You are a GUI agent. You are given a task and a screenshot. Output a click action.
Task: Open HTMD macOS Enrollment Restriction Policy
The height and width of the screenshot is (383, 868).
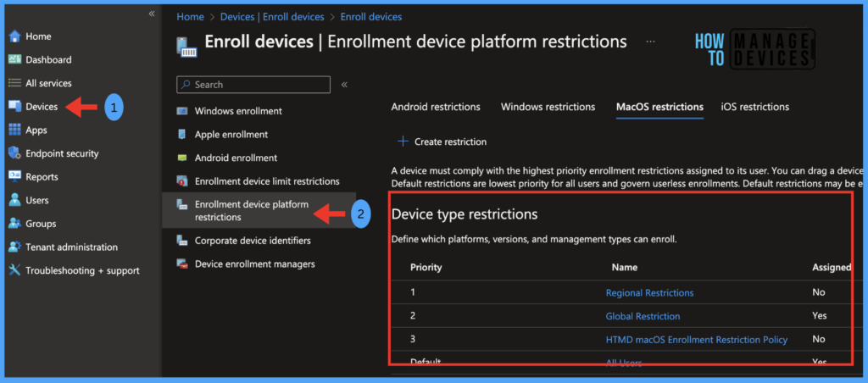(x=697, y=339)
